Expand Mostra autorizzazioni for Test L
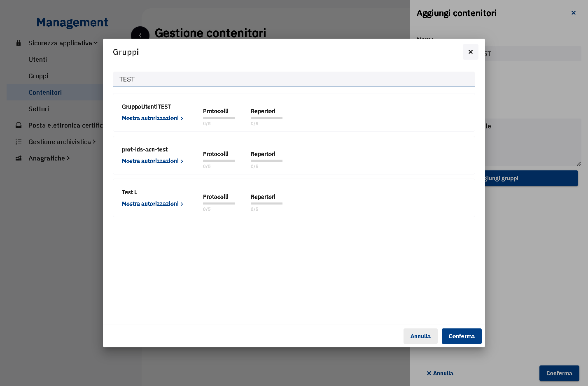This screenshot has height=386, width=588. click(x=152, y=204)
